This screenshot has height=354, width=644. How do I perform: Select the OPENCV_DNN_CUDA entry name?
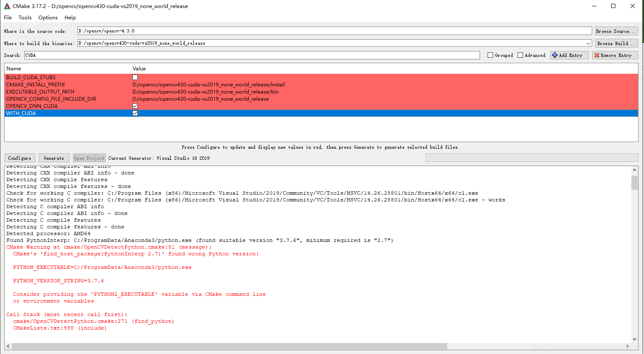[x=32, y=106]
